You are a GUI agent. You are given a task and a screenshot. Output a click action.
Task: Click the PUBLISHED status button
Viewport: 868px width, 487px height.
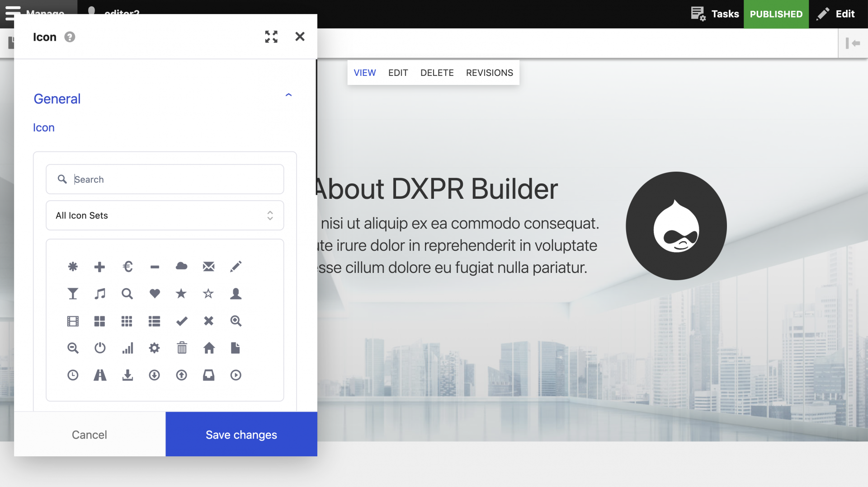click(776, 14)
